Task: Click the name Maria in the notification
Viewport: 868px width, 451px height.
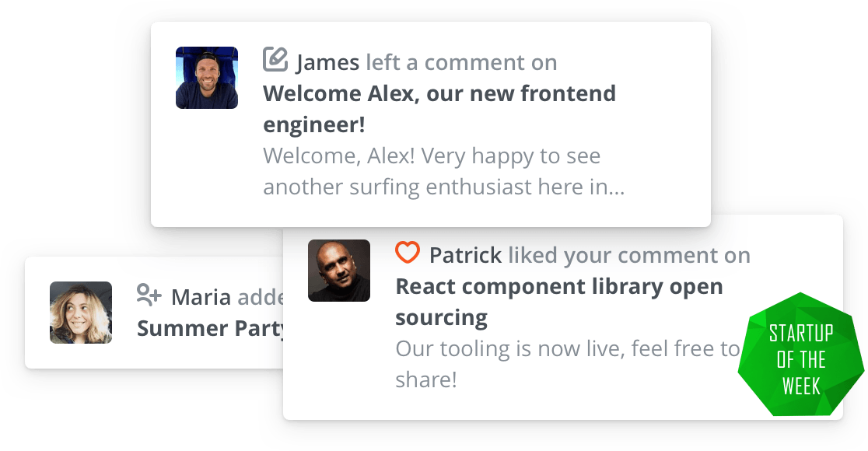Action: pyautogui.click(x=201, y=297)
